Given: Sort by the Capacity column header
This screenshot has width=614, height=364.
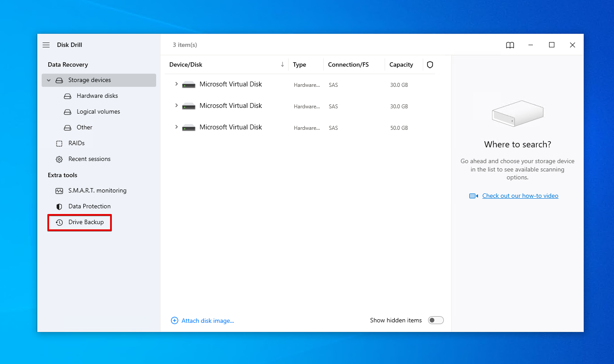Looking at the screenshot, I should (x=401, y=64).
